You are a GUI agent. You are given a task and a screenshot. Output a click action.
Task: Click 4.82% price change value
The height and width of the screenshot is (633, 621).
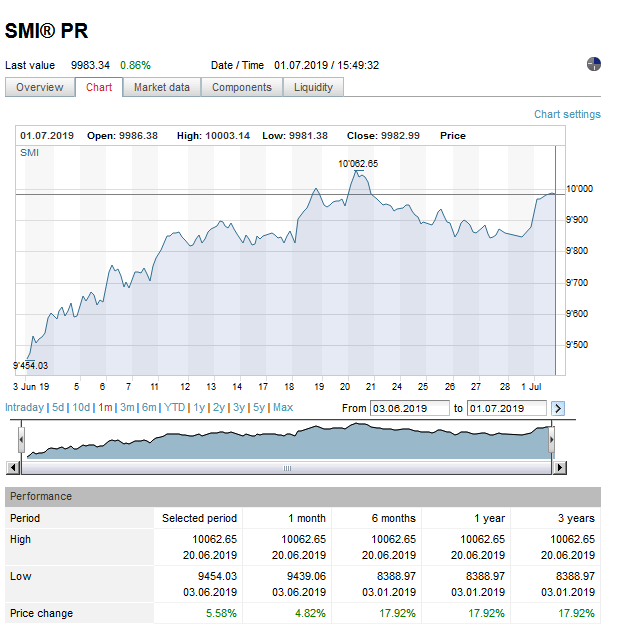[310, 614]
